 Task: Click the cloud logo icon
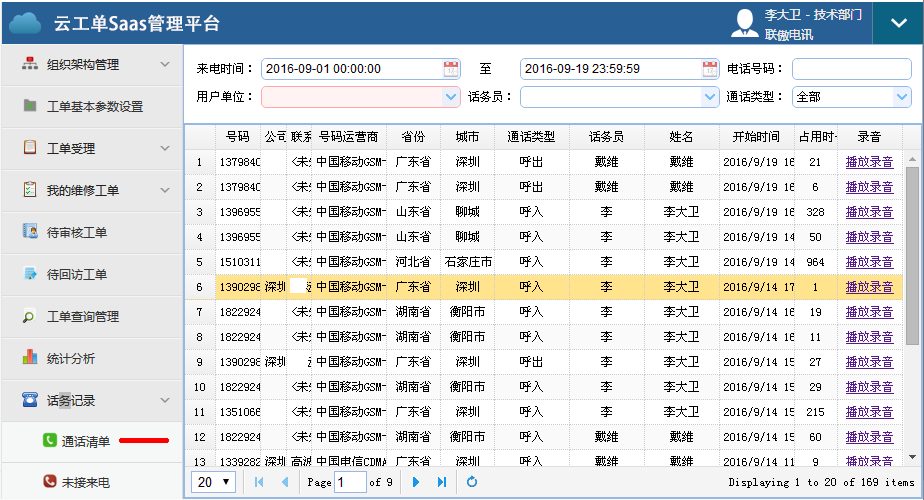(x=26, y=23)
